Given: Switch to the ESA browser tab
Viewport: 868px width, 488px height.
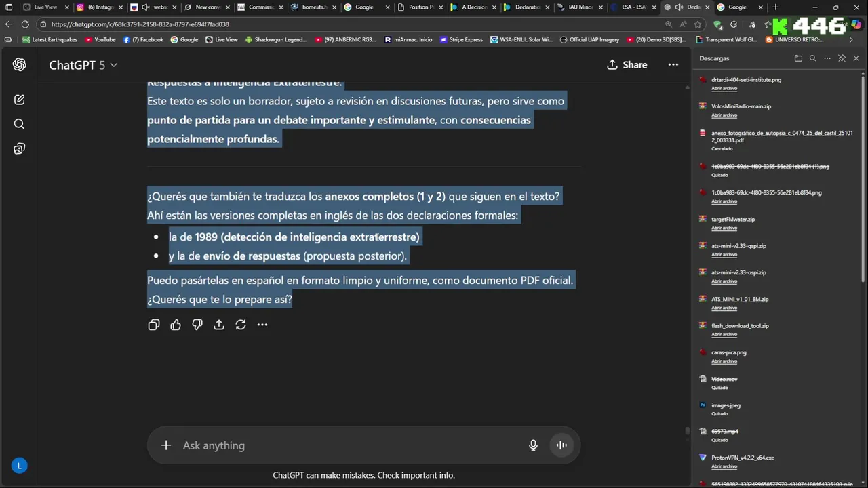Looking at the screenshot, I should (634, 7).
